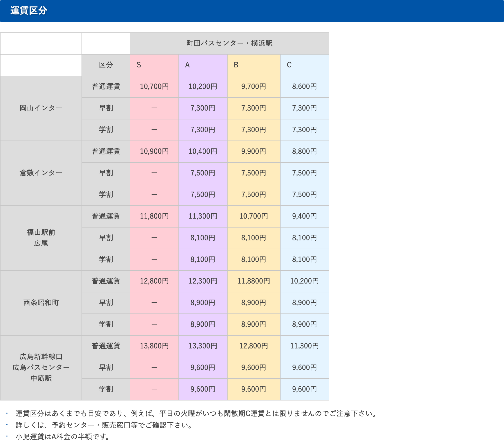This screenshot has height=445, width=504.
Task: Select 学割 label under 岡山インター
Action: [x=106, y=130]
